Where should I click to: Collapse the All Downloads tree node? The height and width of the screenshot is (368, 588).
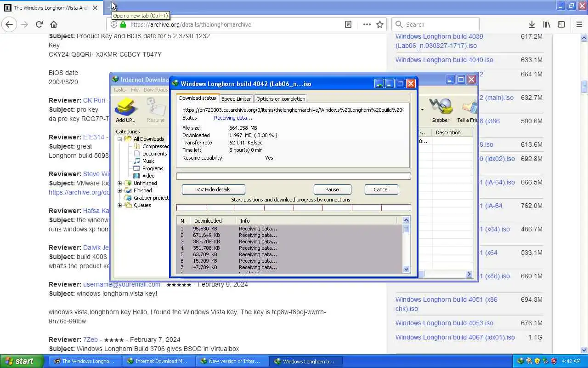tap(119, 139)
